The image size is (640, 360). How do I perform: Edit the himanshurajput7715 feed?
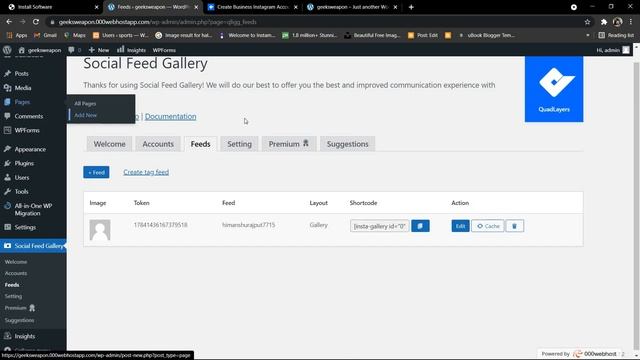[x=460, y=226]
